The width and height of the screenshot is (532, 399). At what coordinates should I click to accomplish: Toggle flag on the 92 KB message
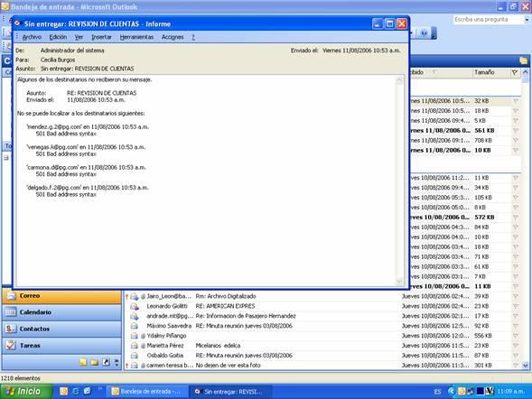516,326
